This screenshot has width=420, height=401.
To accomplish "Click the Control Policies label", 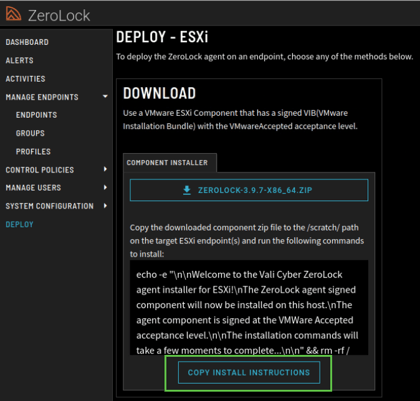I will (x=40, y=170).
